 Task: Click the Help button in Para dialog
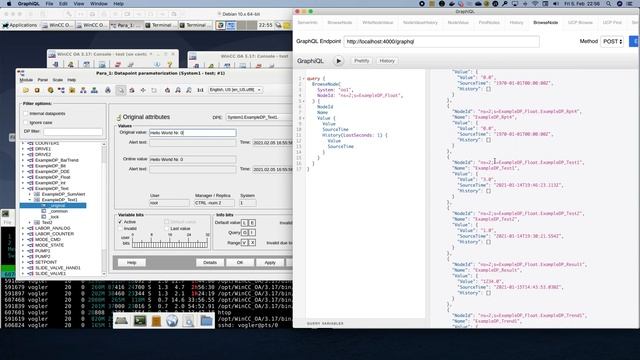click(x=131, y=262)
